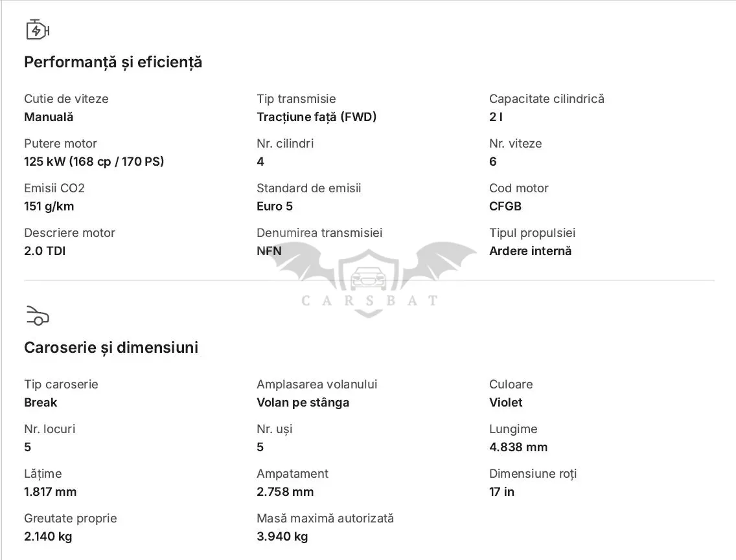Click the Manuală gearbox value

pyautogui.click(x=49, y=117)
